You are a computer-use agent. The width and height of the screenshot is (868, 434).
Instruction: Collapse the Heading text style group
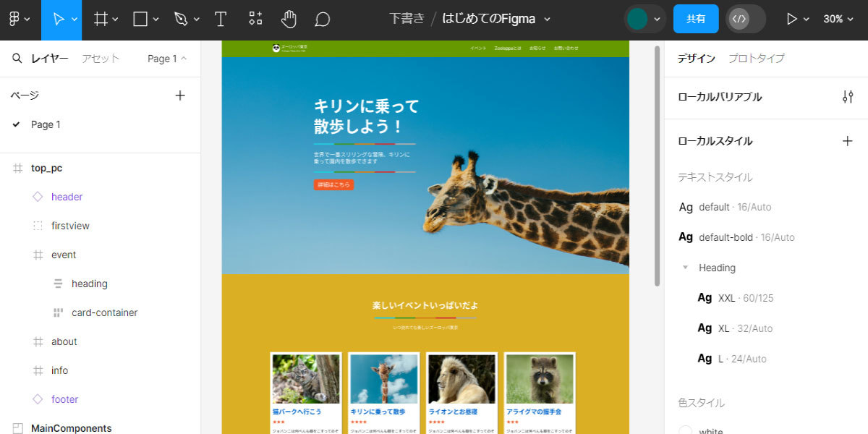click(x=684, y=268)
